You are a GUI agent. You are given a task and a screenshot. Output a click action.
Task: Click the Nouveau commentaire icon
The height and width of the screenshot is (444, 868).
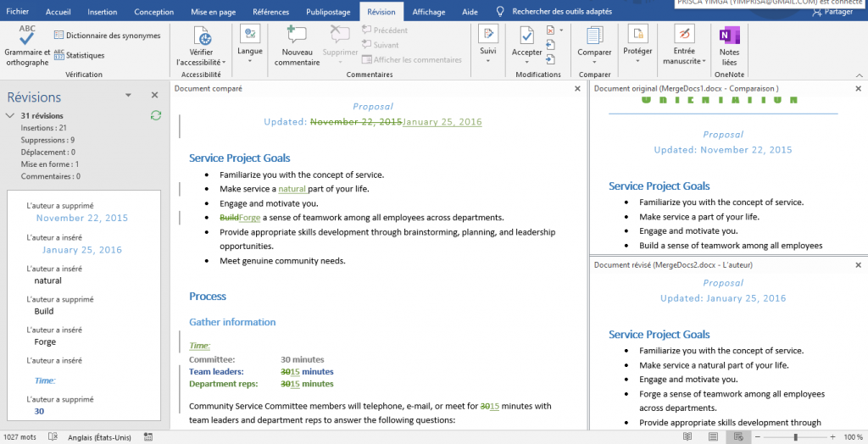click(x=297, y=36)
